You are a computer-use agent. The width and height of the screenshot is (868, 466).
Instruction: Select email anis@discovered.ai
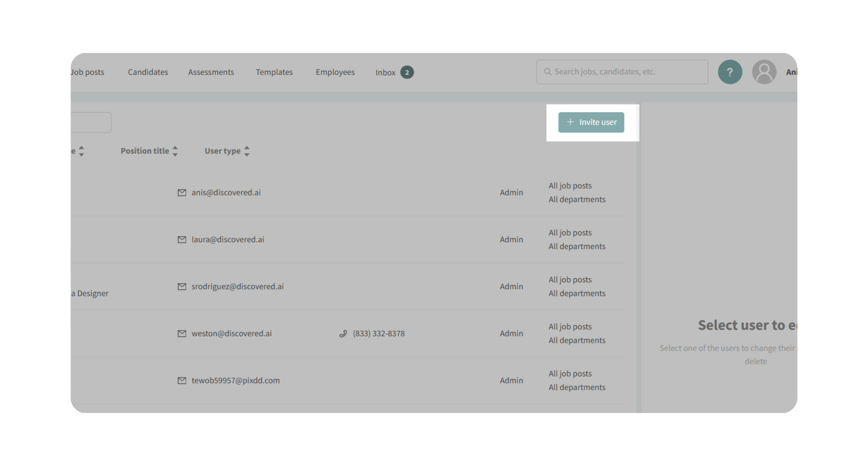click(x=226, y=193)
